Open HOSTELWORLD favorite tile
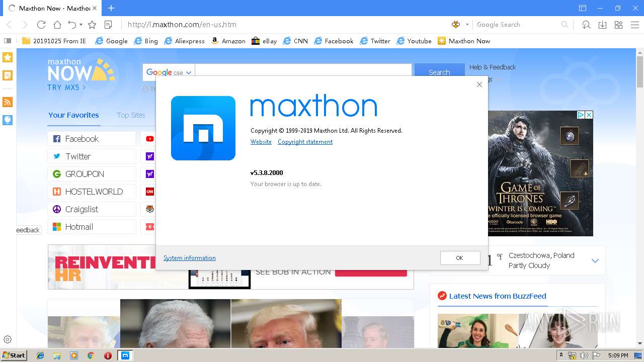The width and height of the screenshot is (644, 362). click(x=92, y=192)
